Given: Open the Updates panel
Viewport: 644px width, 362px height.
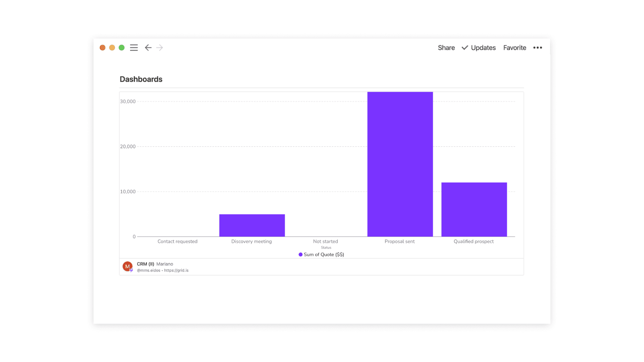Looking at the screenshot, I should [483, 48].
